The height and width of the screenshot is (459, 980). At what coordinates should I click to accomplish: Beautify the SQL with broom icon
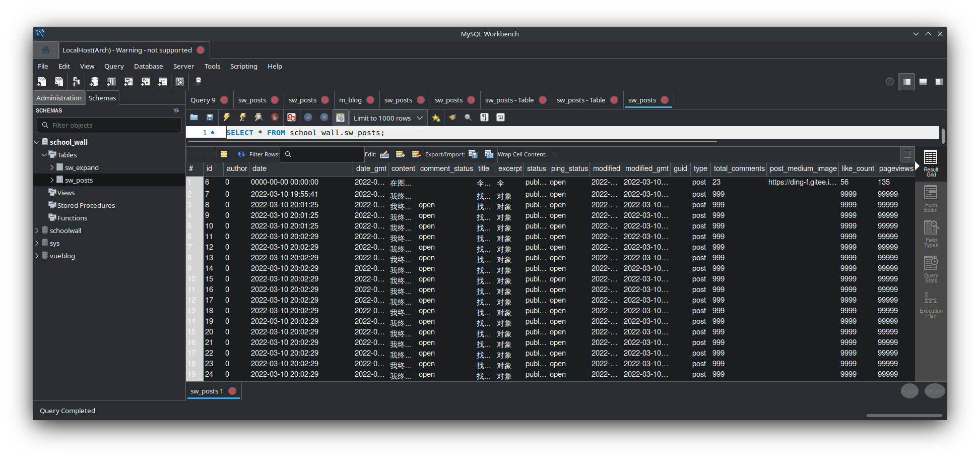tap(452, 118)
